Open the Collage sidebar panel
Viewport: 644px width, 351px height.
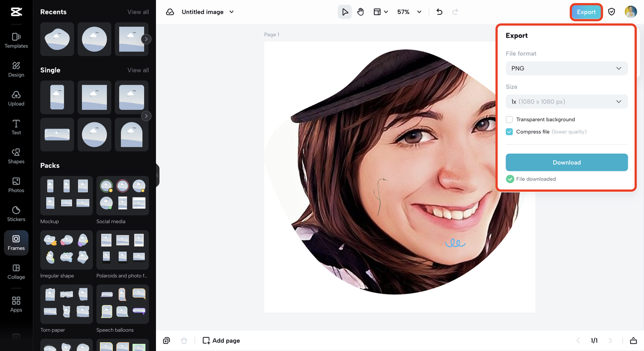tap(16, 272)
